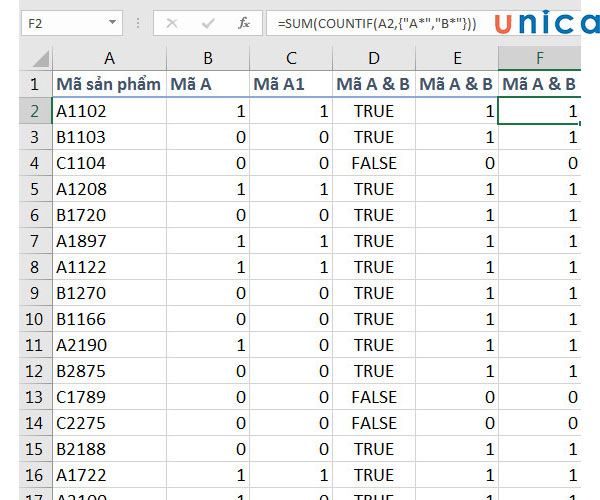Screen dimensions: 600x500
Task: Click the Cancel (X) formula bar icon
Action: point(172,22)
